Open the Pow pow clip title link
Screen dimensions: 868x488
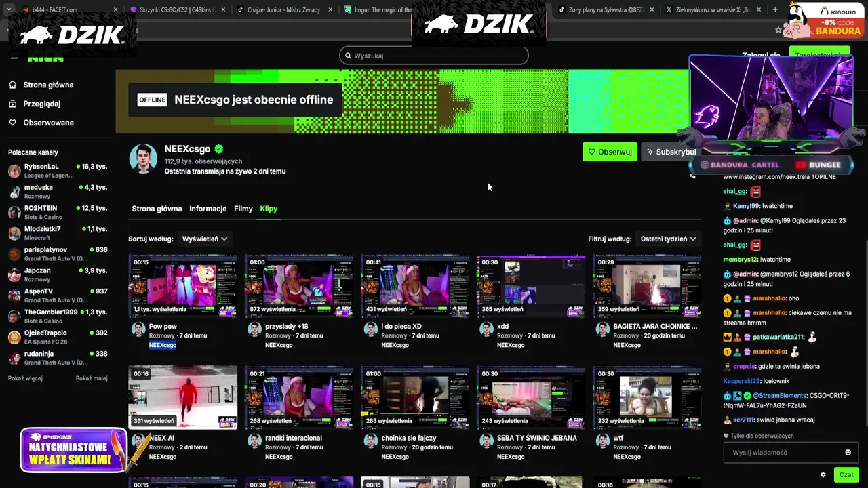(163, 326)
